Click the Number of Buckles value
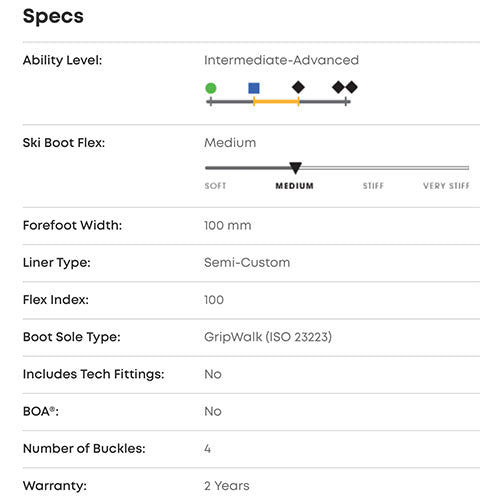 point(208,449)
